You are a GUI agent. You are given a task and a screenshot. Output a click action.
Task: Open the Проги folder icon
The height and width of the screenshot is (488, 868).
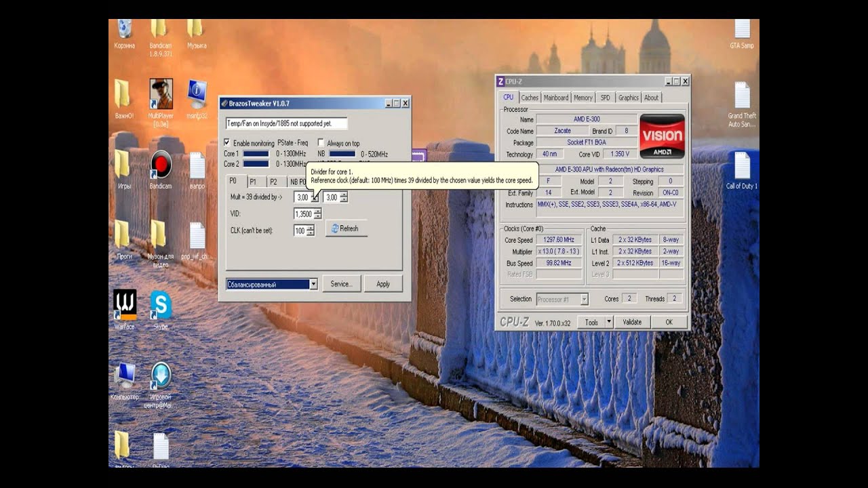(x=123, y=235)
